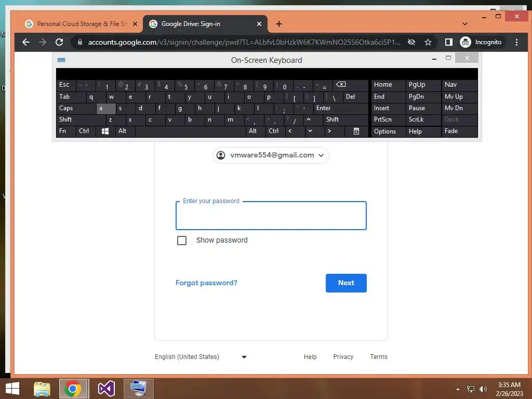
Task: Click the Tab key on keyboard
Action: 71,97
